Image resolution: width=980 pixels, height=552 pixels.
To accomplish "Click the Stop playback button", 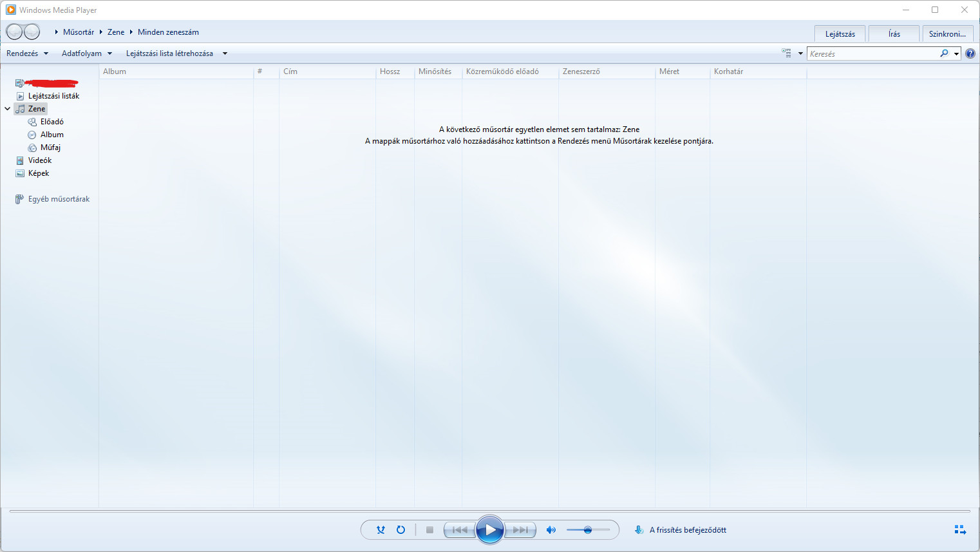I will 429,530.
